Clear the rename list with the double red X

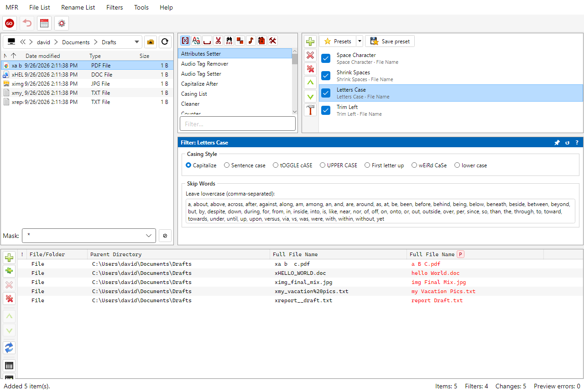(x=9, y=299)
